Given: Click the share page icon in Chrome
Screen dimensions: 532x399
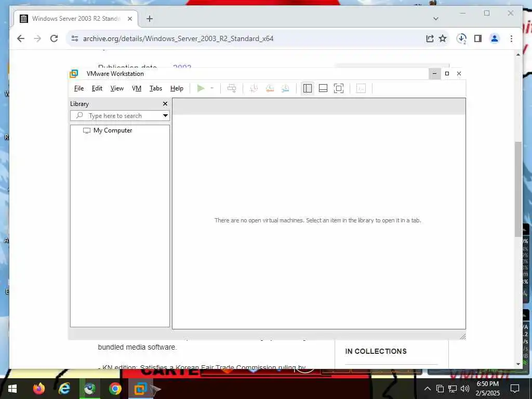Looking at the screenshot, I should (x=430, y=38).
